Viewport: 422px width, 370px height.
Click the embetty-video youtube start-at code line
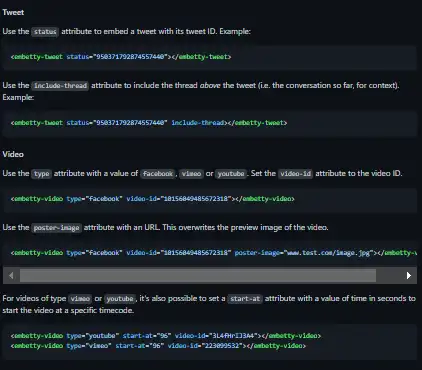166,336
